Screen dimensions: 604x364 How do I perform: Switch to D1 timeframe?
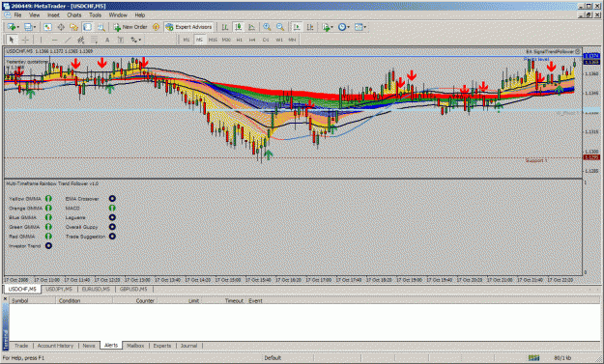coord(266,40)
